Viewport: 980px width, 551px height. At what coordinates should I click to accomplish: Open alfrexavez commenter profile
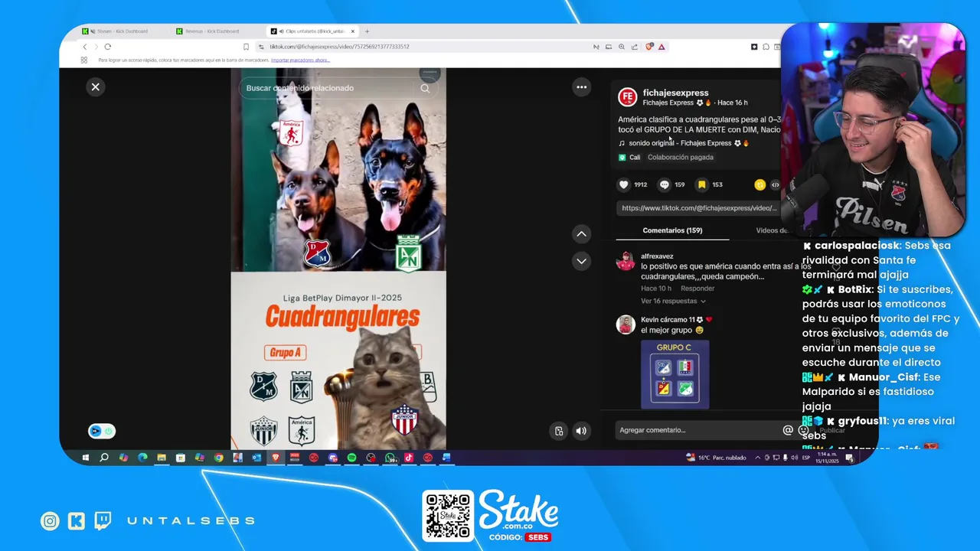[x=657, y=256]
